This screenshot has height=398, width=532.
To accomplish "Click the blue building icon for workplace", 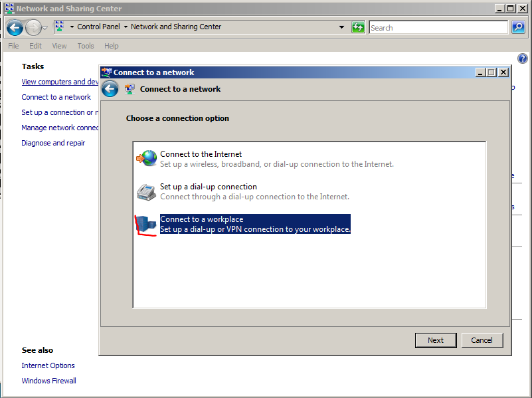I will click(146, 225).
